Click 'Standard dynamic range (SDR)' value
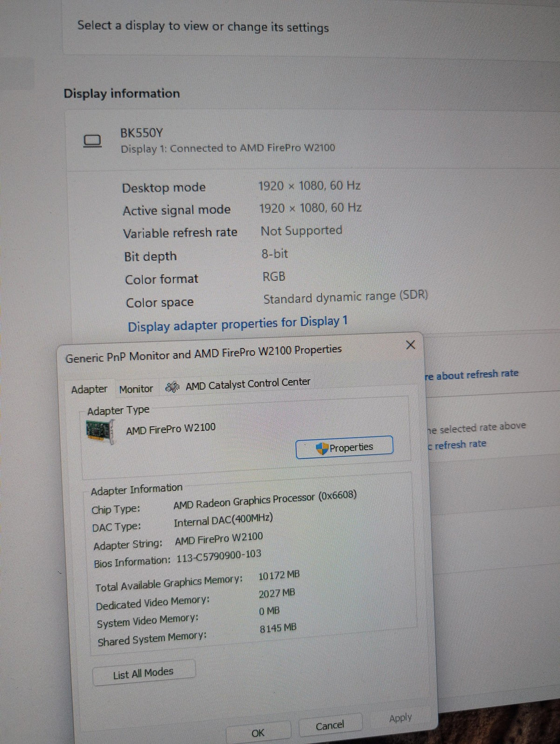560x744 pixels. (345, 298)
